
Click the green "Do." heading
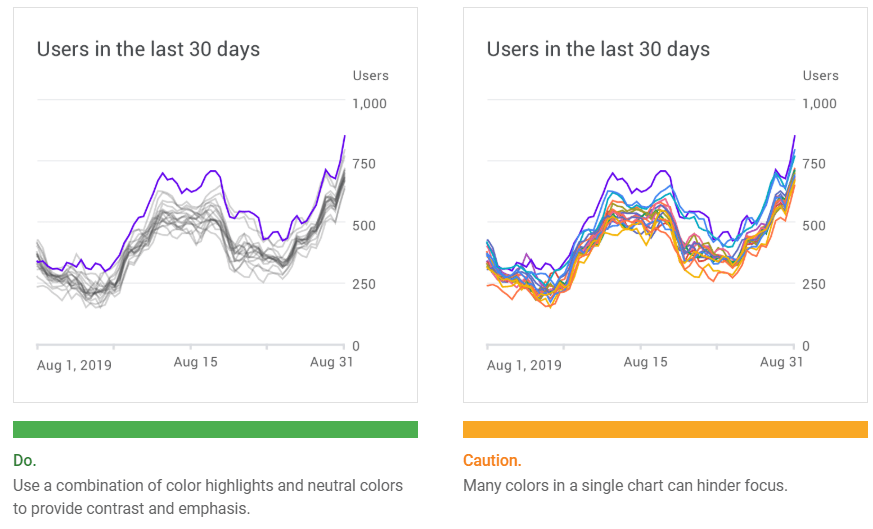pyautogui.click(x=24, y=461)
